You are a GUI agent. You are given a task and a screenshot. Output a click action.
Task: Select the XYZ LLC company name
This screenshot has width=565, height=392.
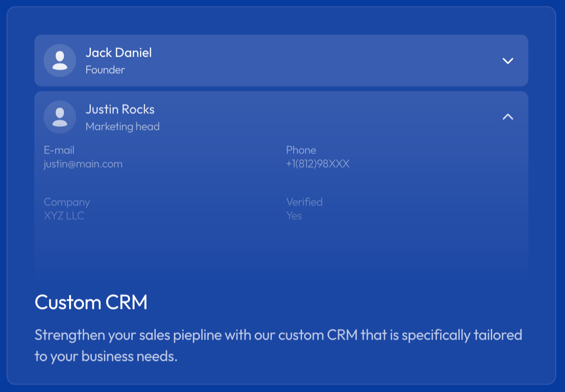tap(64, 215)
